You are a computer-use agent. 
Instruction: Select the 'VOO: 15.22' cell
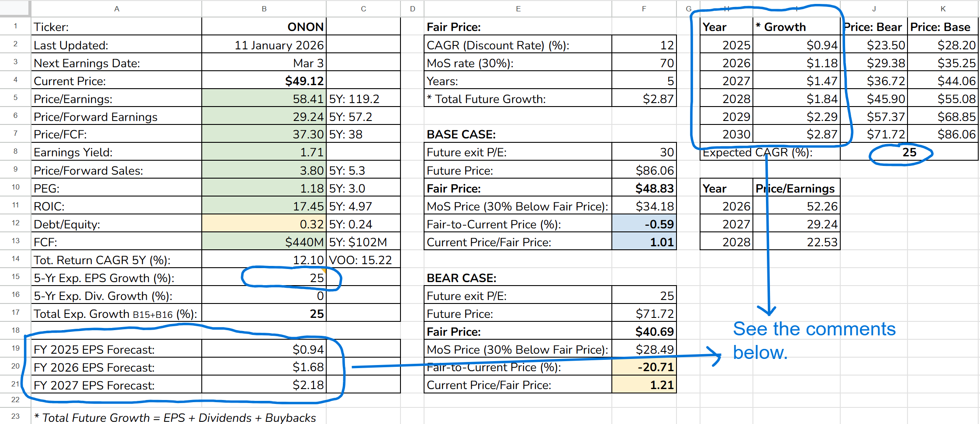point(363,260)
